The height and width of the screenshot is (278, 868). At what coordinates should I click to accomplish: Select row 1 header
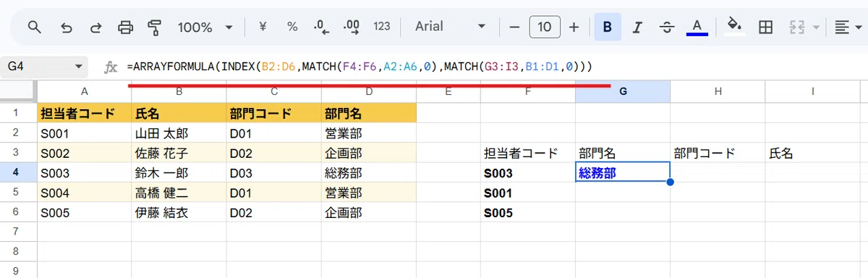coord(18,113)
